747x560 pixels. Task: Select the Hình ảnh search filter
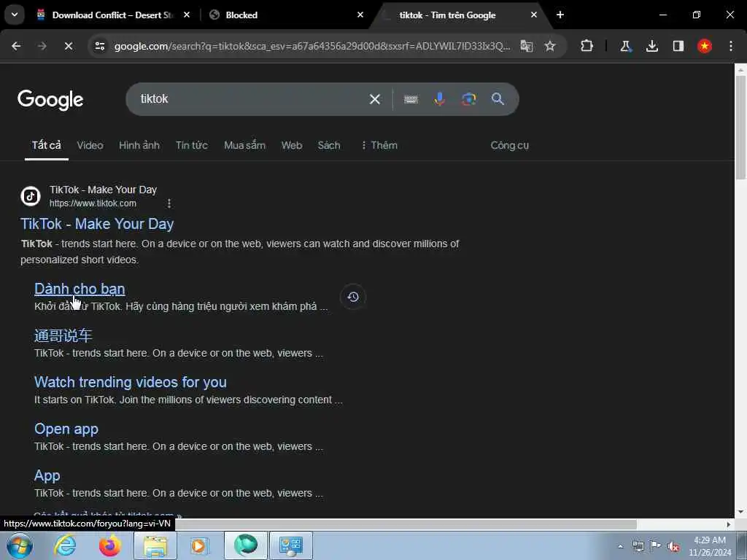[139, 145]
